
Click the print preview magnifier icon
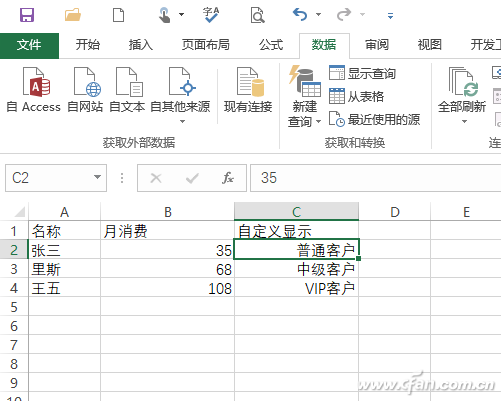pos(257,15)
